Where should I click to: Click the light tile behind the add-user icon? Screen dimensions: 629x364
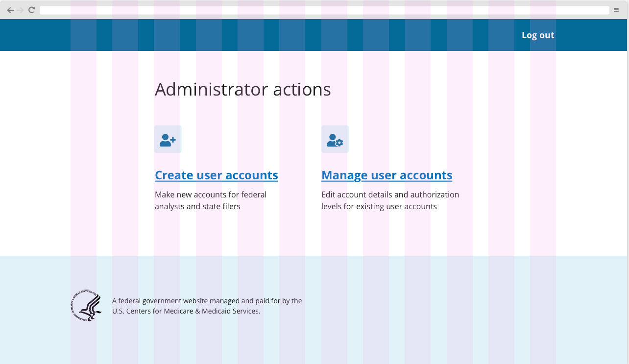click(159, 130)
